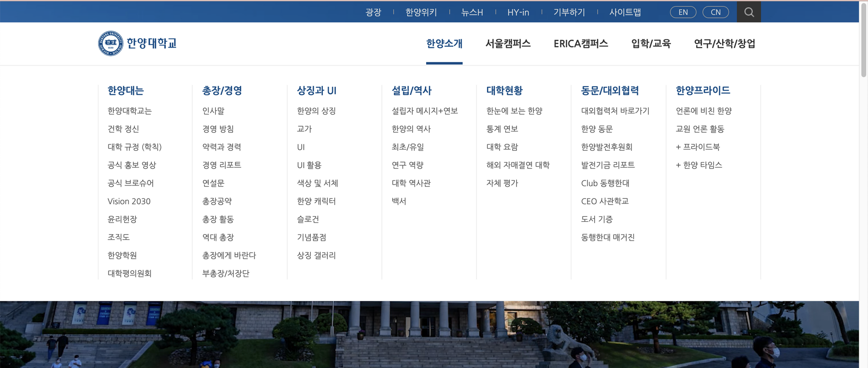Open 통계 연보 link
Screen dimensions: 868x368
[502, 129]
